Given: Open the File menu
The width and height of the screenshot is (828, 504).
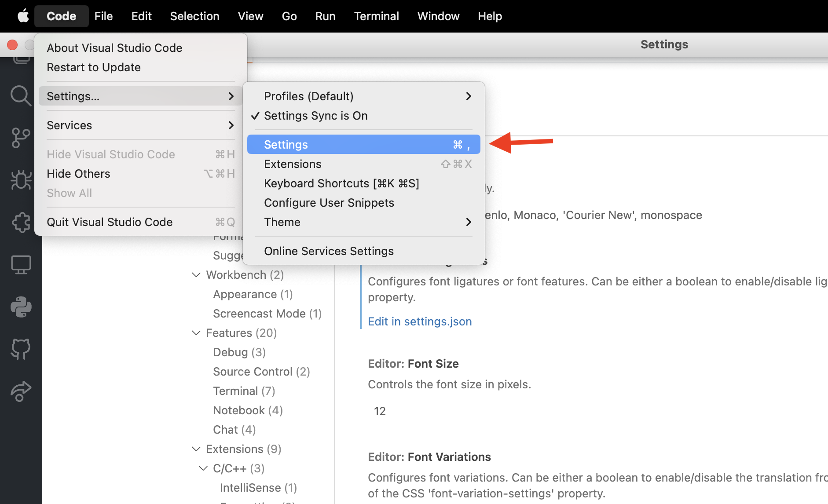Looking at the screenshot, I should click(x=103, y=16).
